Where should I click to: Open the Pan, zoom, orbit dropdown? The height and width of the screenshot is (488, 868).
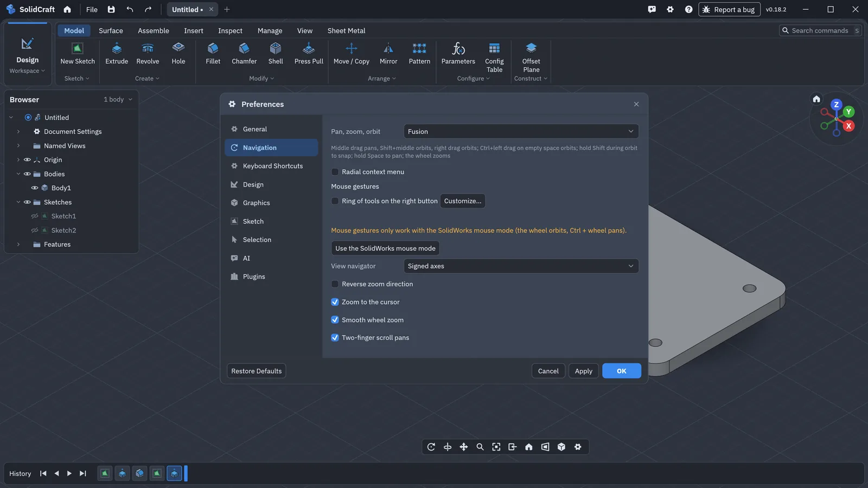[521, 131]
